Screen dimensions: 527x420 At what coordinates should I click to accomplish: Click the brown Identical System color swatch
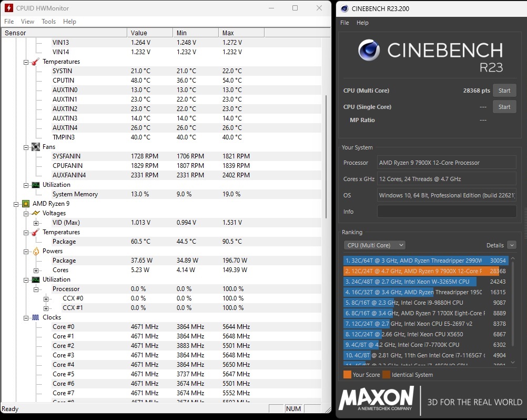pyautogui.click(x=386, y=375)
